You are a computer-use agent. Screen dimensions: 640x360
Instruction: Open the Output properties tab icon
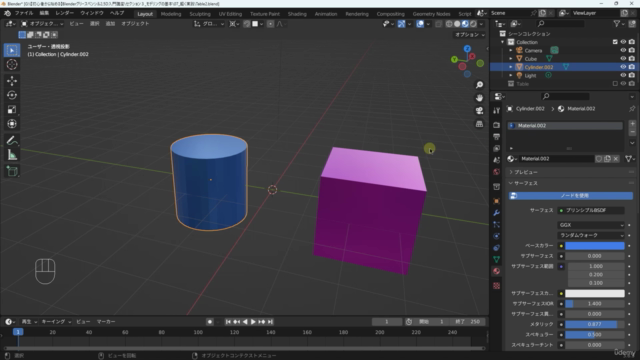(496, 136)
